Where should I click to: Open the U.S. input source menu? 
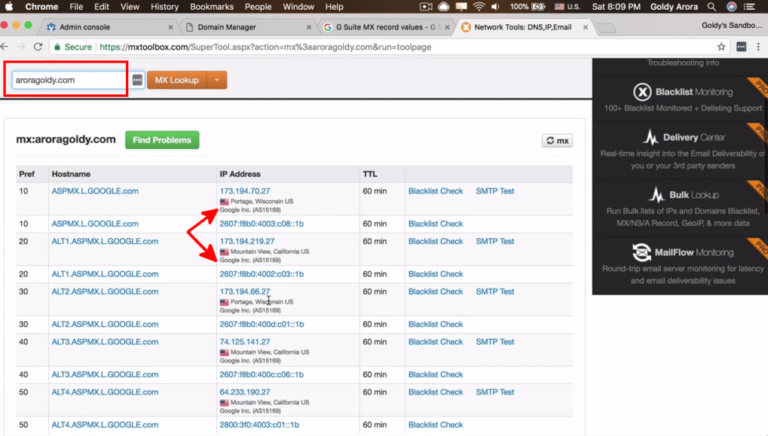567,7
